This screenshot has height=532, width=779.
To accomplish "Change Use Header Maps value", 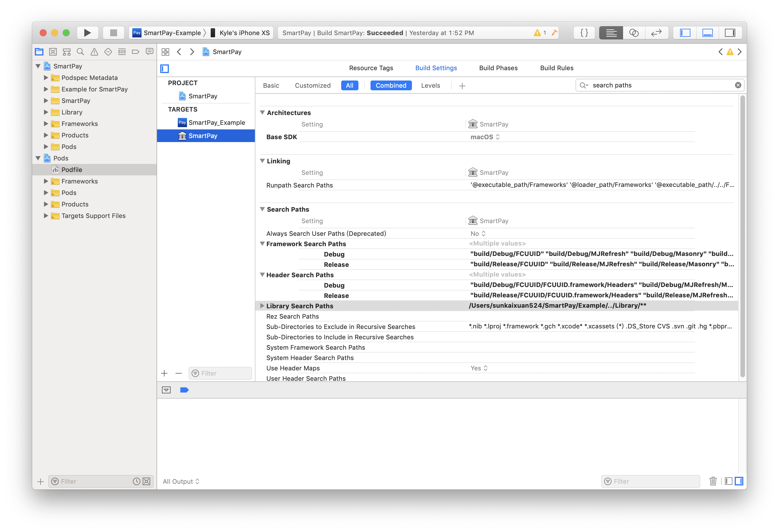I will [479, 368].
